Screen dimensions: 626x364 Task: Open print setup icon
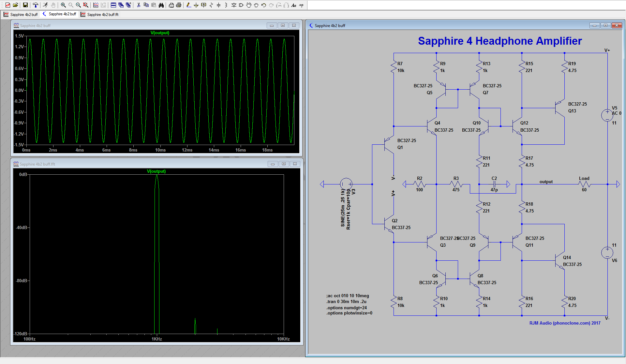[x=171, y=5]
